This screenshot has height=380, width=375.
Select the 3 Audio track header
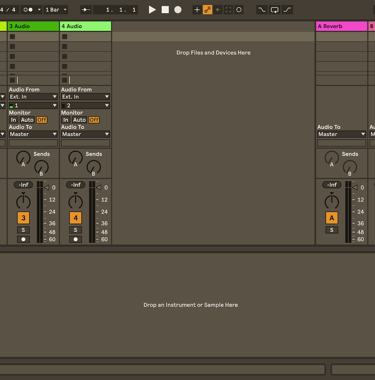[x=33, y=26]
